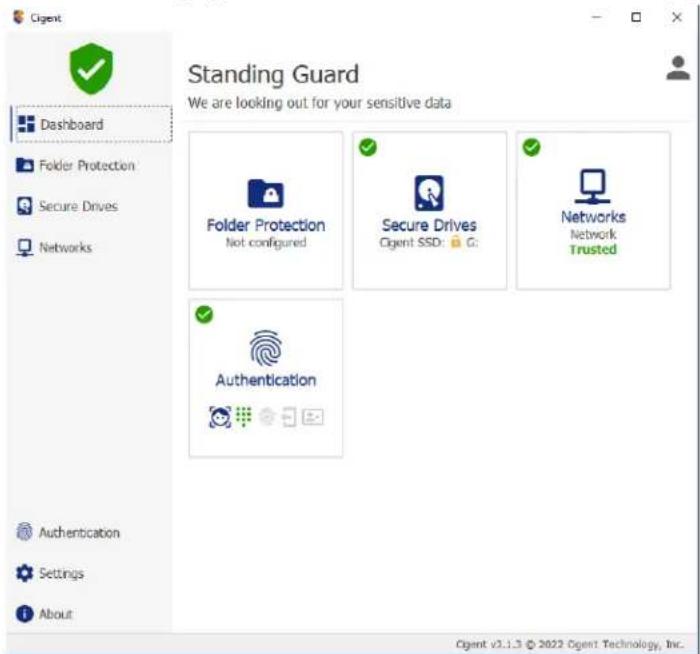Click the computer icon on Networks card

tap(592, 186)
